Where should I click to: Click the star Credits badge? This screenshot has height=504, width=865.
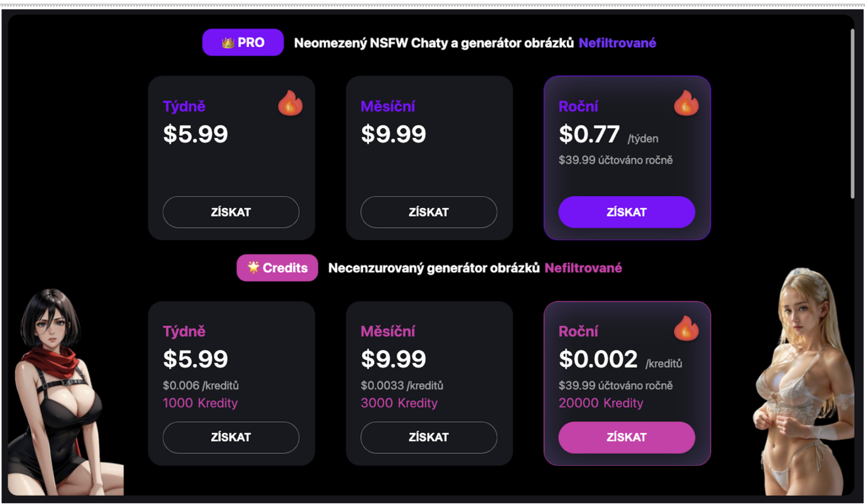tap(277, 268)
